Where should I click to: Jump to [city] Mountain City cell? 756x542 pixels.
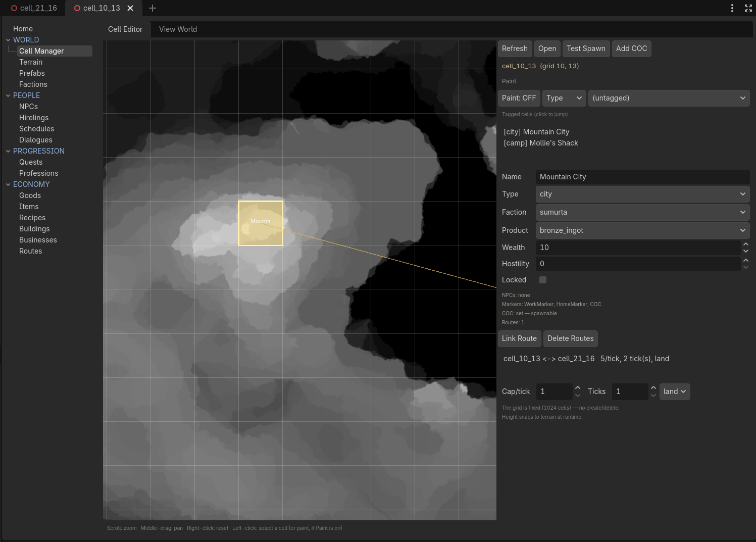pyautogui.click(x=536, y=132)
